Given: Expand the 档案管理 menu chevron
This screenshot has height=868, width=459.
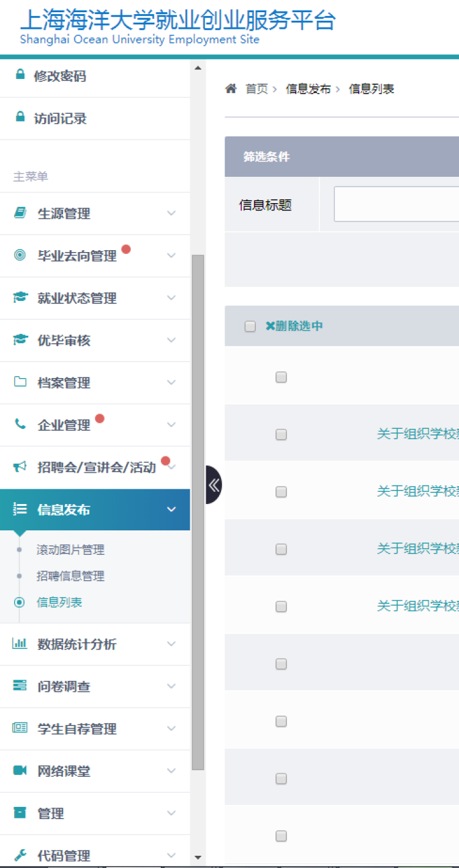Looking at the screenshot, I should click(x=171, y=382).
